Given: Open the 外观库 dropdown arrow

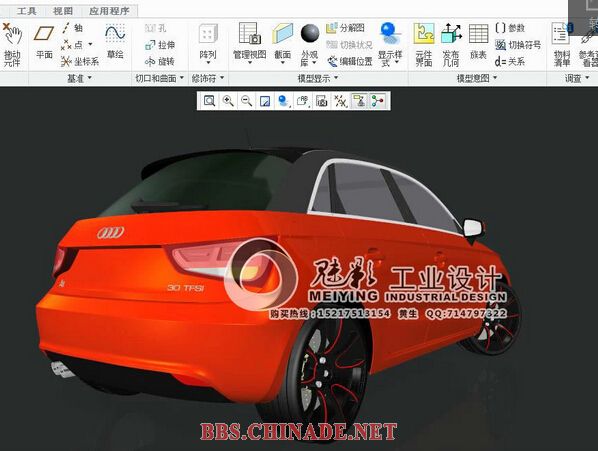Looking at the screenshot, I should [314, 63].
